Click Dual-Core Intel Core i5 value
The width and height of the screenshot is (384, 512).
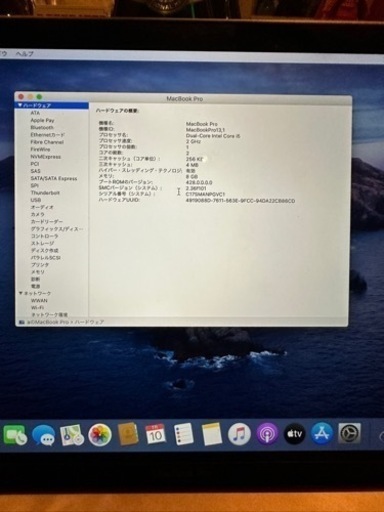pyautogui.click(x=213, y=136)
